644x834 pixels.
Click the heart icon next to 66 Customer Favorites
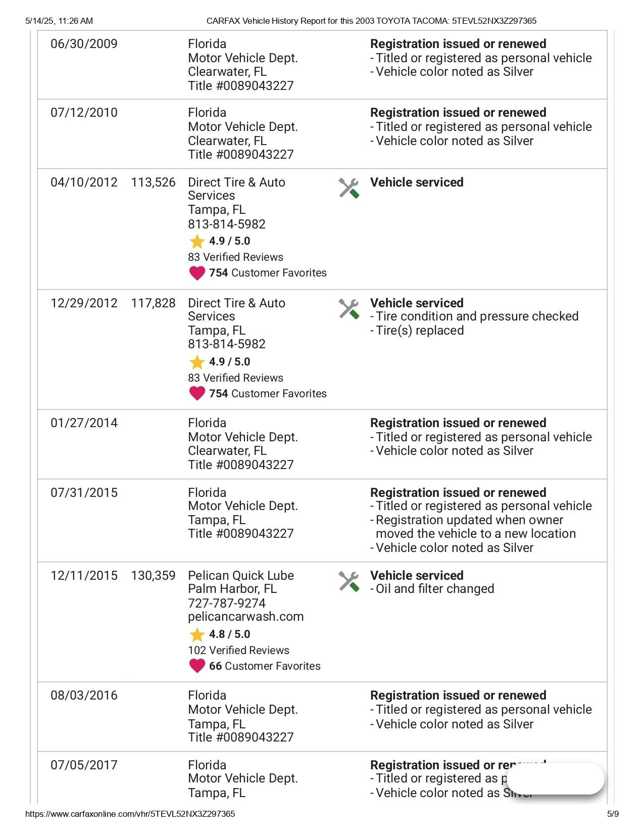[x=197, y=666]
